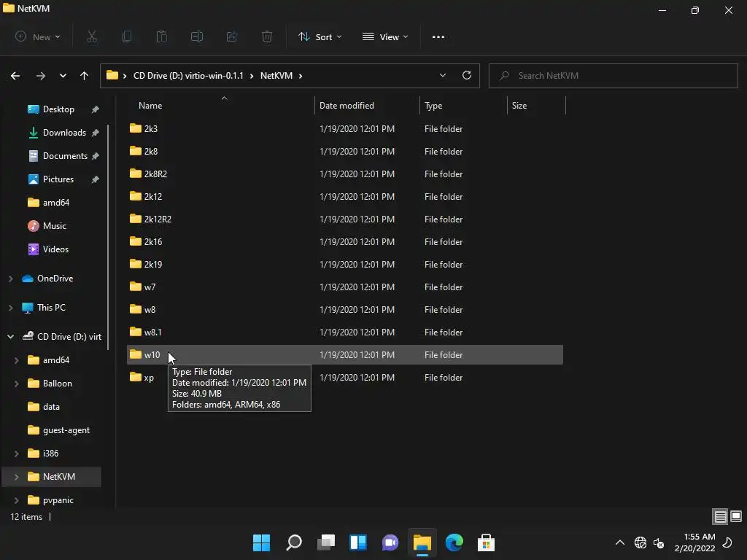Image resolution: width=747 pixels, height=560 pixels.
Task: Click the Share toolbar icon
Action: tap(232, 36)
